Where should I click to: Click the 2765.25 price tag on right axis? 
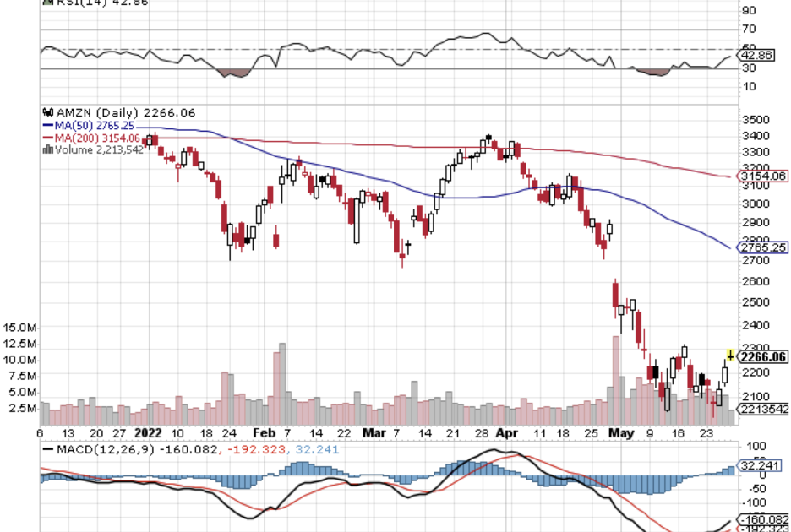pyautogui.click(x=763, y=247)
